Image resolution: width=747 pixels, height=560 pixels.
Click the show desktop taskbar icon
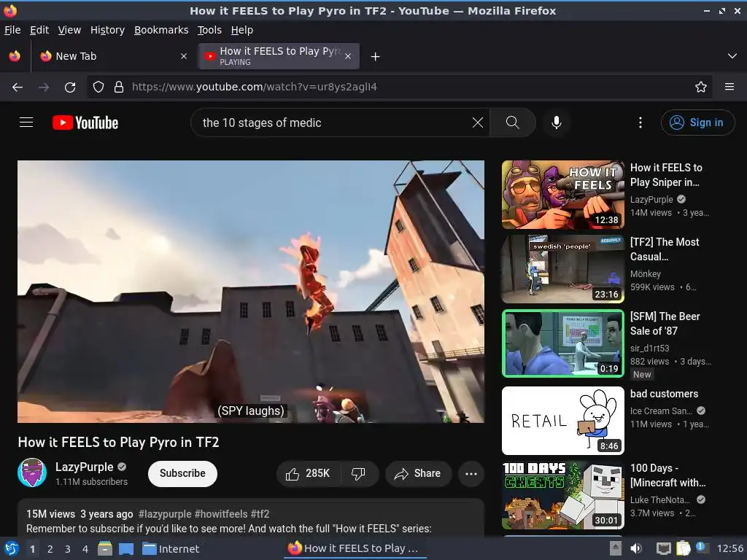coord(125,548)
